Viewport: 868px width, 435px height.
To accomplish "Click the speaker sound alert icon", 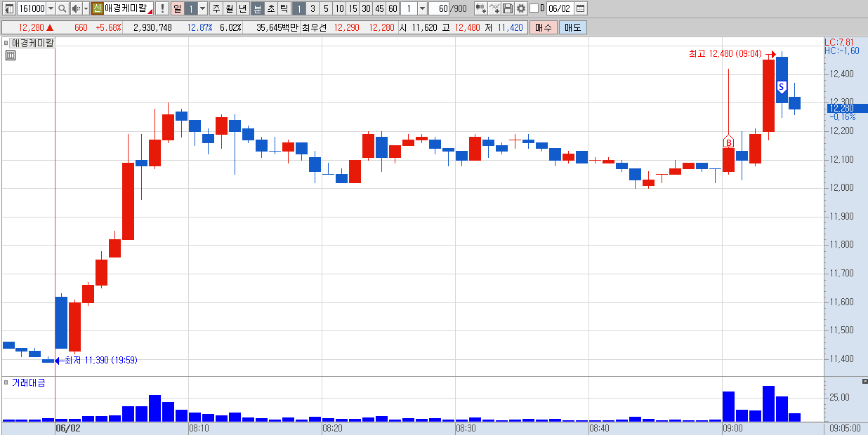I will pyautogui.click(x=76, y=8).
